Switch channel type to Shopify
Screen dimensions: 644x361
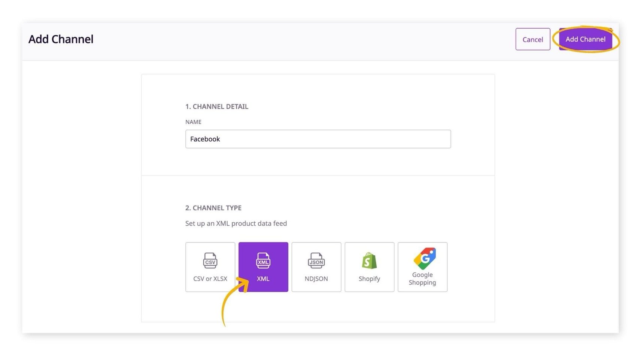pyautogui.click(x=369, y=267)
